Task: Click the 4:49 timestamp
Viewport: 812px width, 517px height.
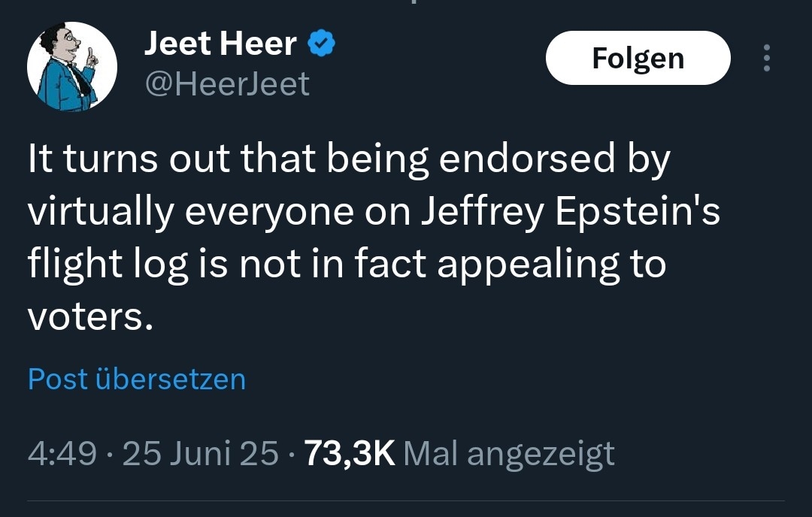Action: pyautogui.click(x=62, y=453)
